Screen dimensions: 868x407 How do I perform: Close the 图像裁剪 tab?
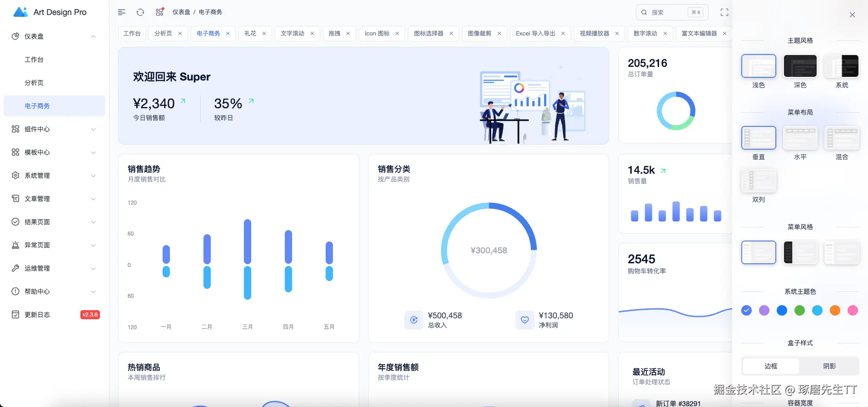[x=499, y=34]
